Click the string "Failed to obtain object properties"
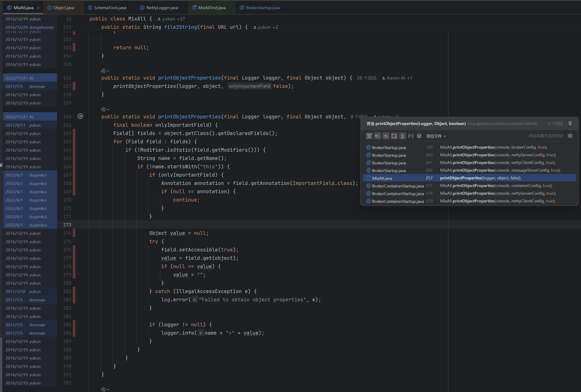 click(252, 300)
